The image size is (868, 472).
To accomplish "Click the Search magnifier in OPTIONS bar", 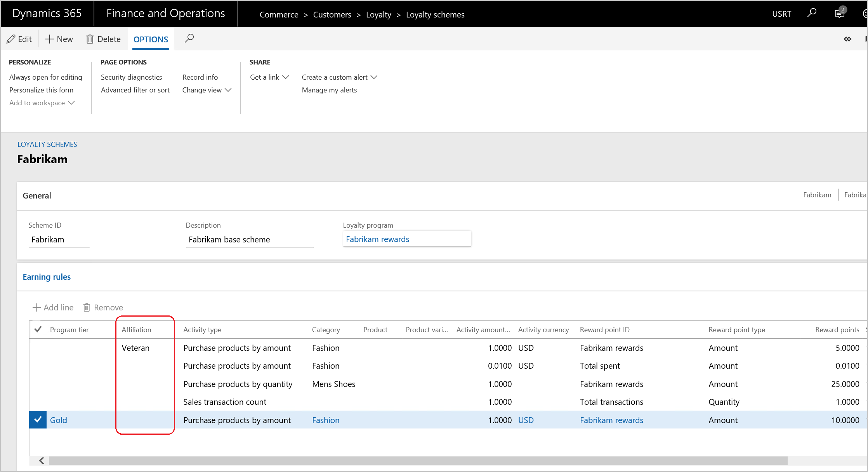I will (x=189, y=39).
